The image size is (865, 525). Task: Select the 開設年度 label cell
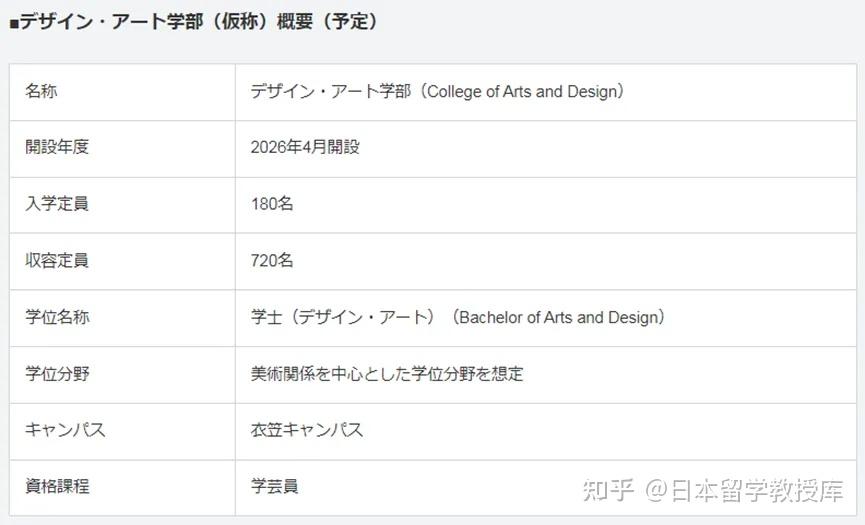click(57, 147)
